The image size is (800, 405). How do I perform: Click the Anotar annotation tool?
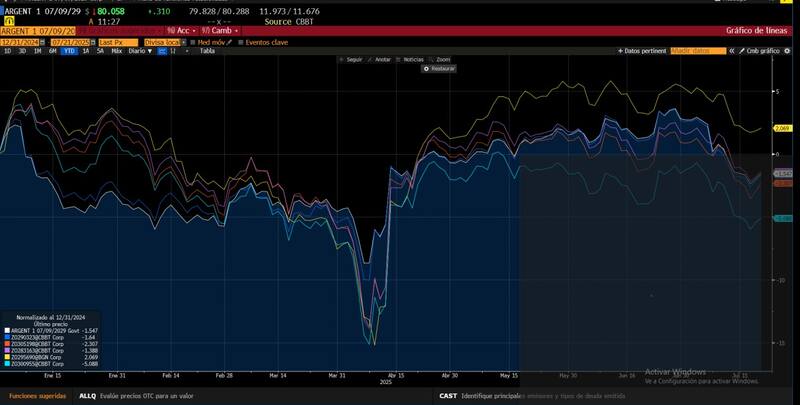378,60
